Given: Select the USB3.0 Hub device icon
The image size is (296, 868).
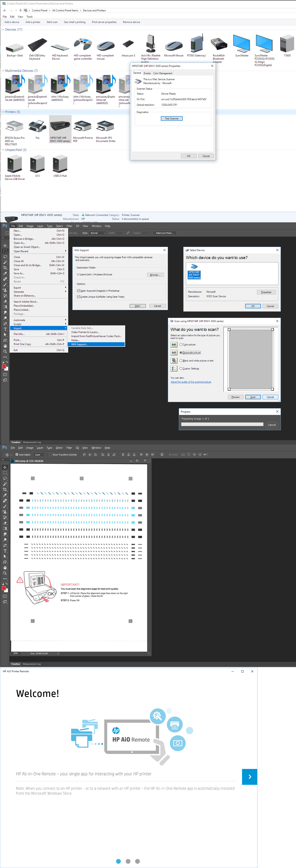Looking at the screenshot, I should (x=60, y=164).
